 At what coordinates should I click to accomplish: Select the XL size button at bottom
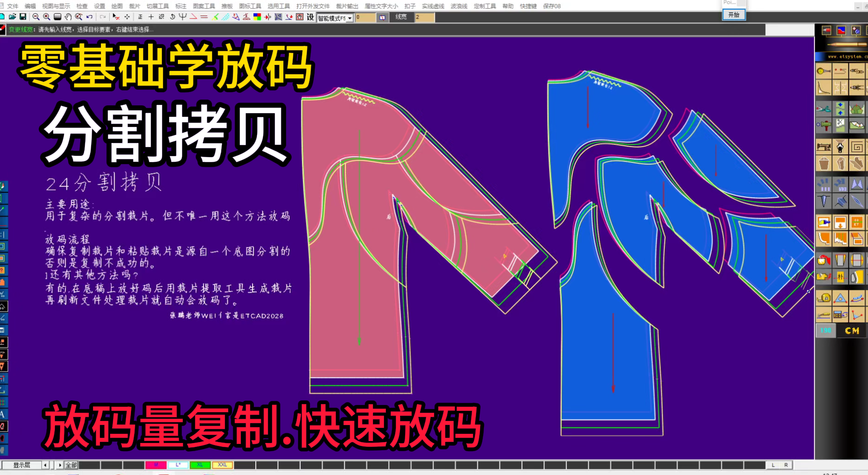(200, 465)
